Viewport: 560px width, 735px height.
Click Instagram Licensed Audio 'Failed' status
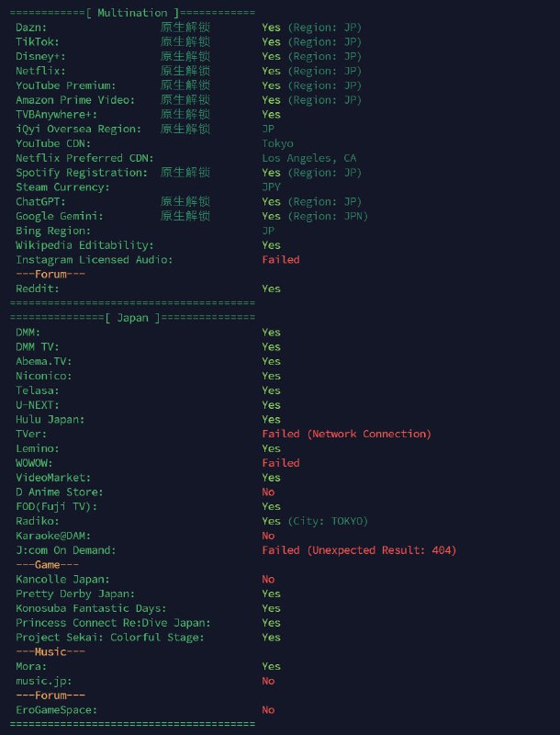point(280,260)
